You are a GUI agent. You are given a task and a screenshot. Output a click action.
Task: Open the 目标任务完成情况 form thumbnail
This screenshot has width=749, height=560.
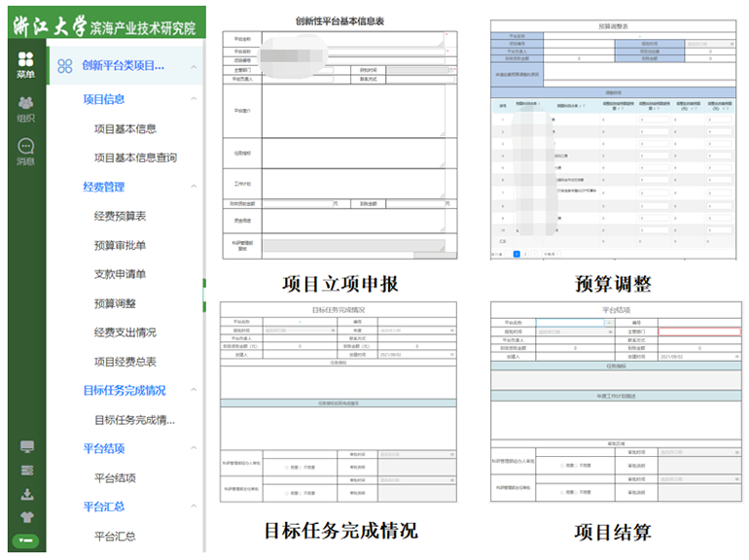pos(339,402)
